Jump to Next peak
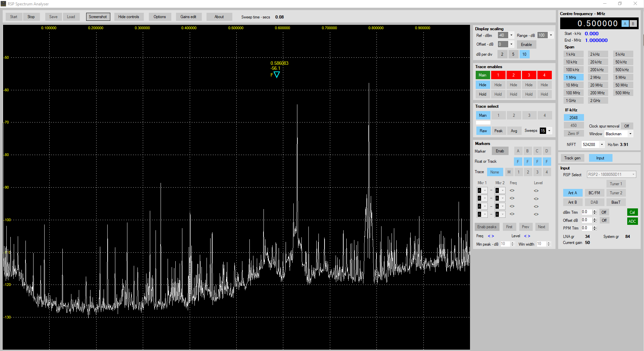Screen dimensions: 644x351 click(542, 227)
